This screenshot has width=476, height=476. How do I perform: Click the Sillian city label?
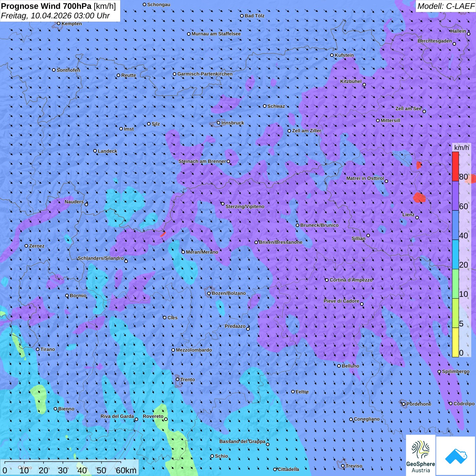[358, 238]
